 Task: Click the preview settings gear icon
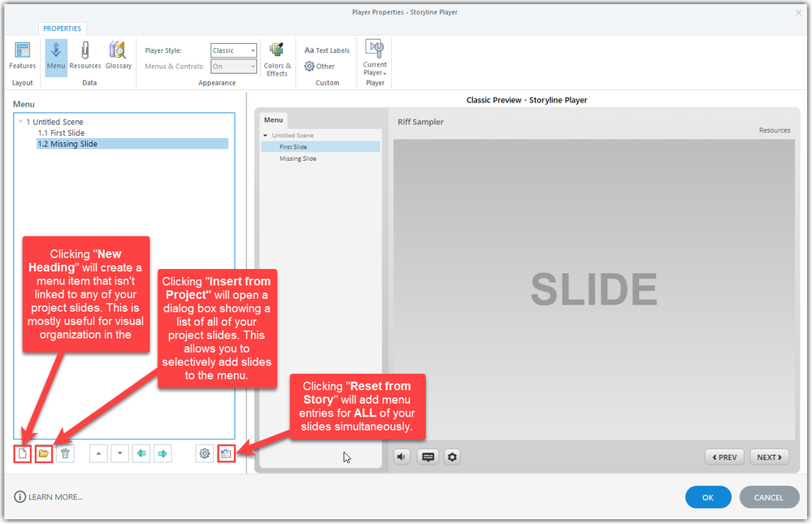(x=452, y=457)
